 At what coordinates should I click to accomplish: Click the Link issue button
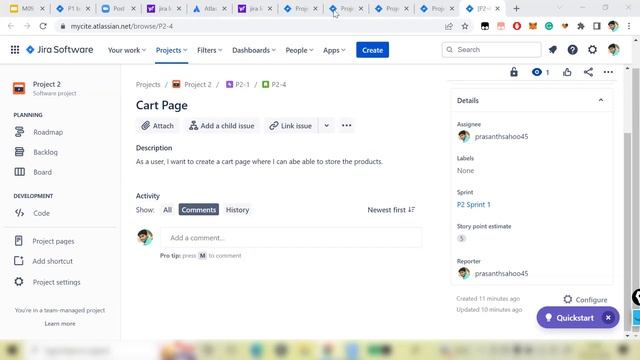coord(291,126)
